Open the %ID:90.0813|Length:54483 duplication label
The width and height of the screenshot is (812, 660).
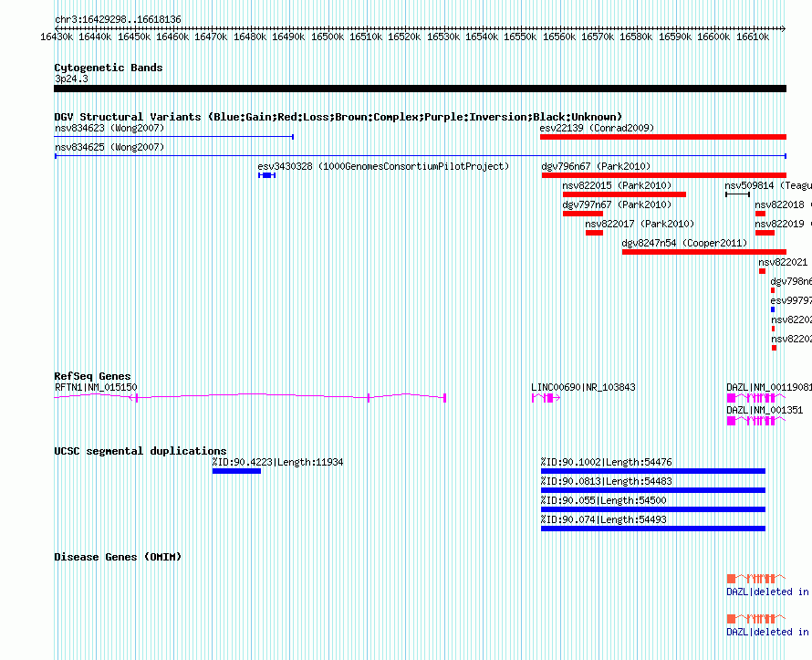(x=607, y=481)
